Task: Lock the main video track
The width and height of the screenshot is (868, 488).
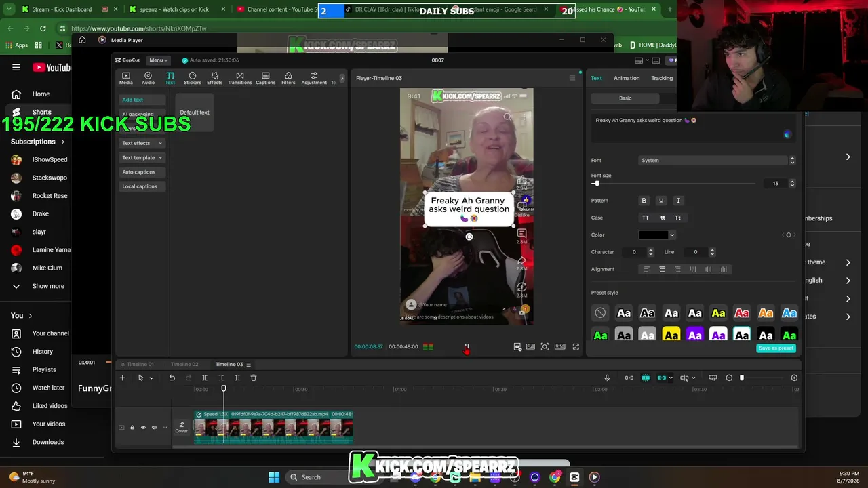Action: click(x=132, y=427)
